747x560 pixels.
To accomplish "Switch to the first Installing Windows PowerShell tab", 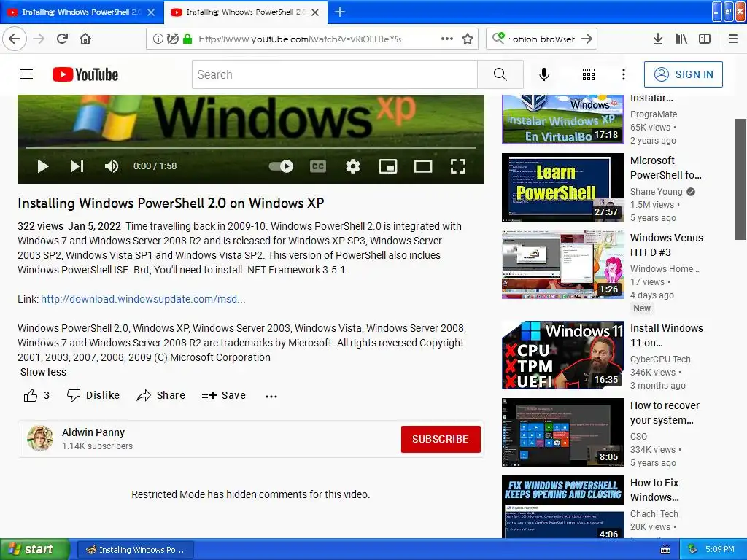I will [x=82, y=12].
